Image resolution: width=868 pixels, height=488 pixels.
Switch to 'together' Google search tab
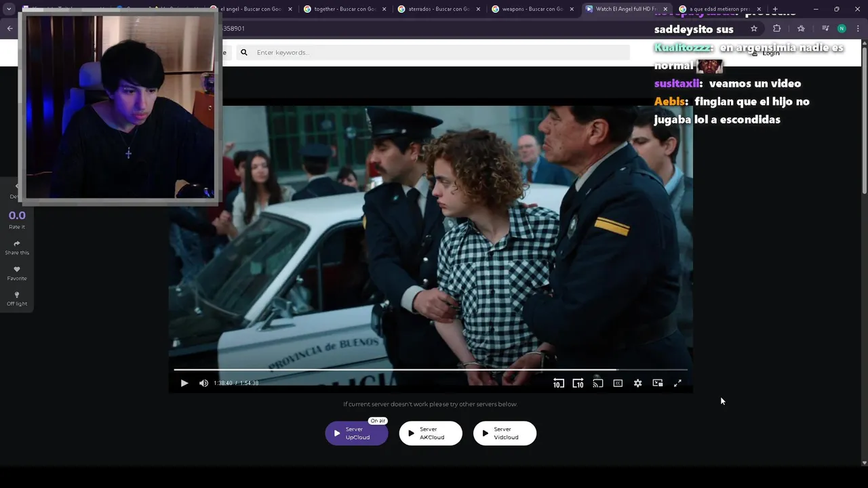344,9
